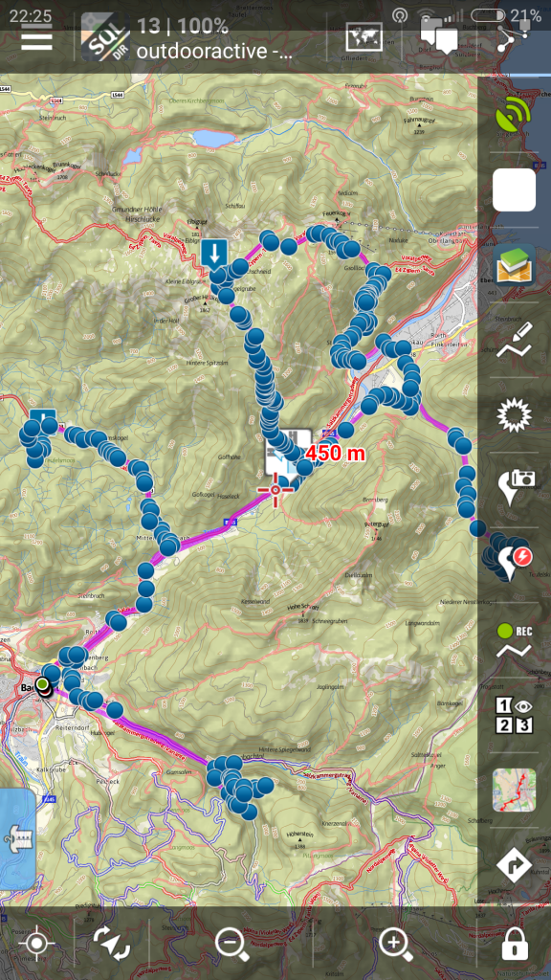This screenshot has height=980, width=551.
Task: Open the map books library icon
Action: 514,264
